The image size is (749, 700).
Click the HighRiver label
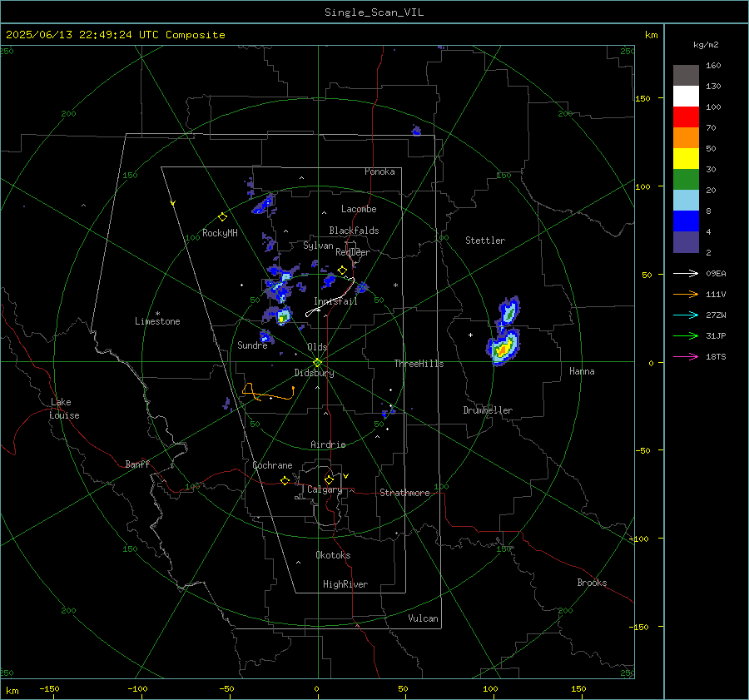tap(345, 585)
